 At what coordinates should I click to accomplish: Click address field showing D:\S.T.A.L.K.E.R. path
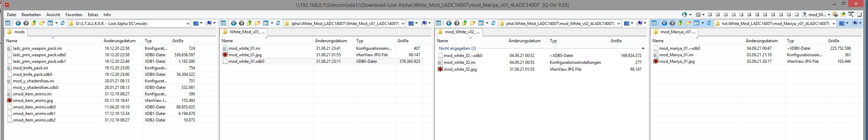129,23
